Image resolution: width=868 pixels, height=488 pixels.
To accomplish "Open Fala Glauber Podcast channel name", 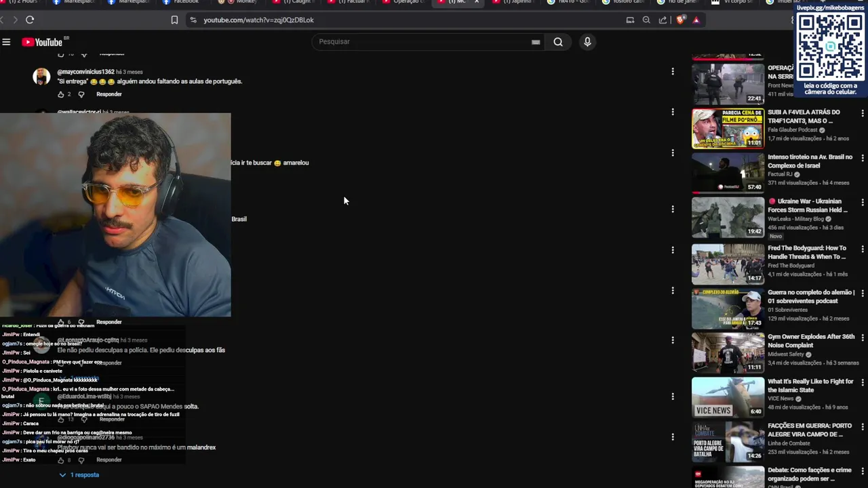I will (793, 130).
